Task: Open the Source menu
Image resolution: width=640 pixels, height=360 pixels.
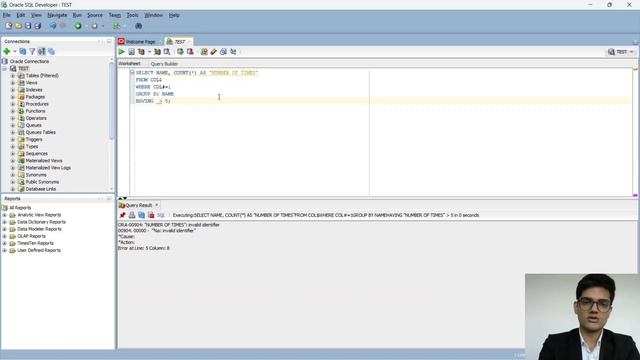Action: click(x=95, y=15)
